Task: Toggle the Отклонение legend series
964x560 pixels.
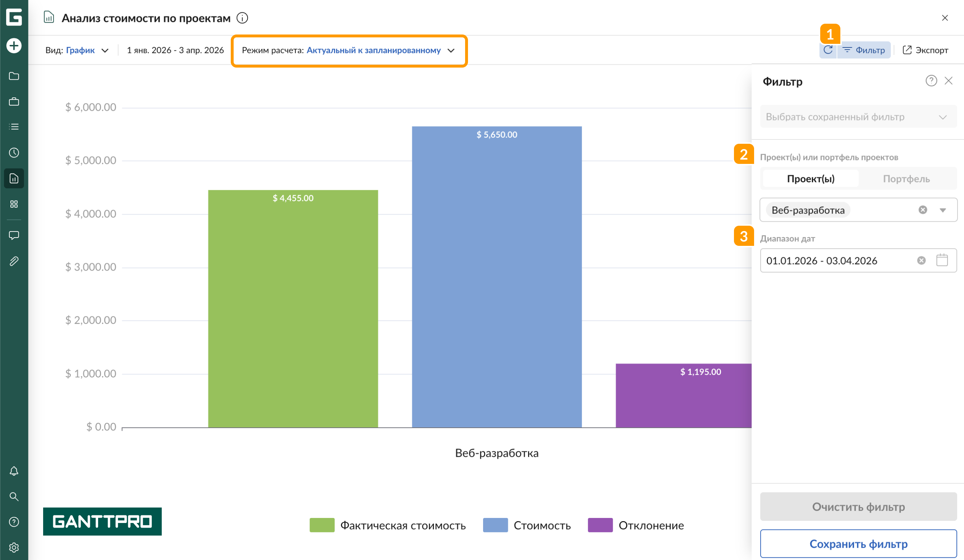Action: coord(650,525)
